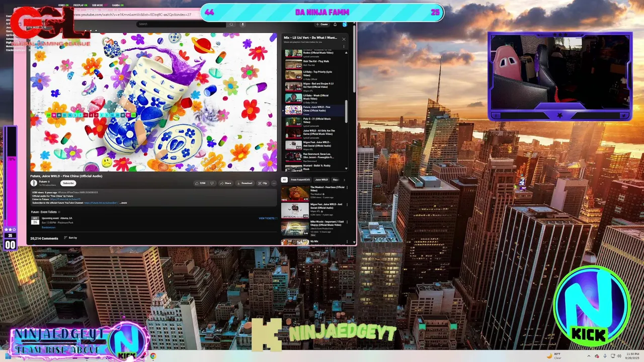Play Rae Sremmurd Powerglide from playlist

(x=314, y=157)
